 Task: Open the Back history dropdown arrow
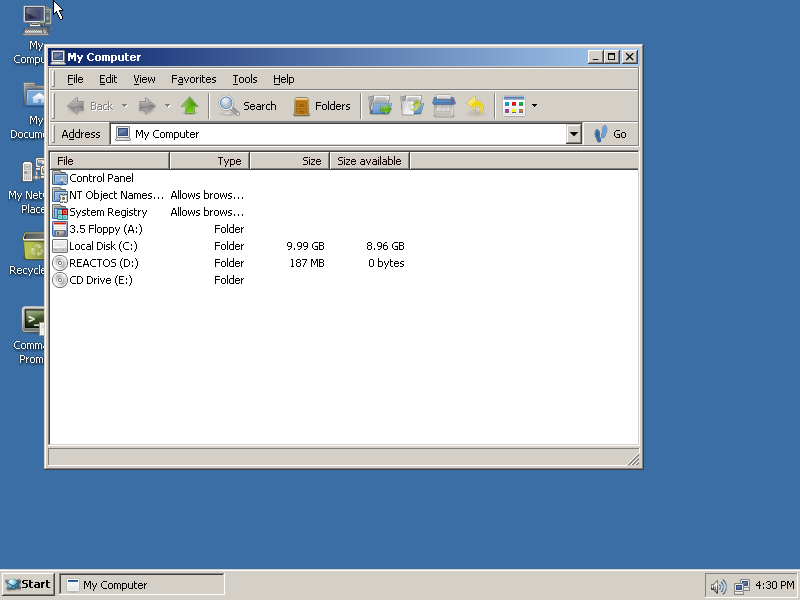[x=124, y=106]
